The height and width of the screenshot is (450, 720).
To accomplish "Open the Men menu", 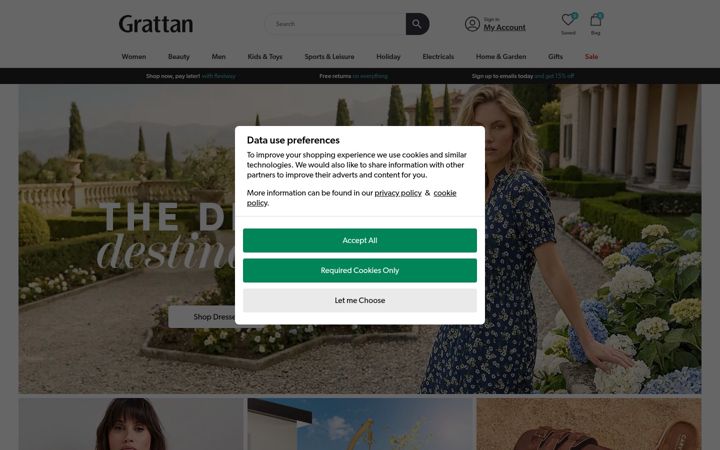I will coord(219,56).
